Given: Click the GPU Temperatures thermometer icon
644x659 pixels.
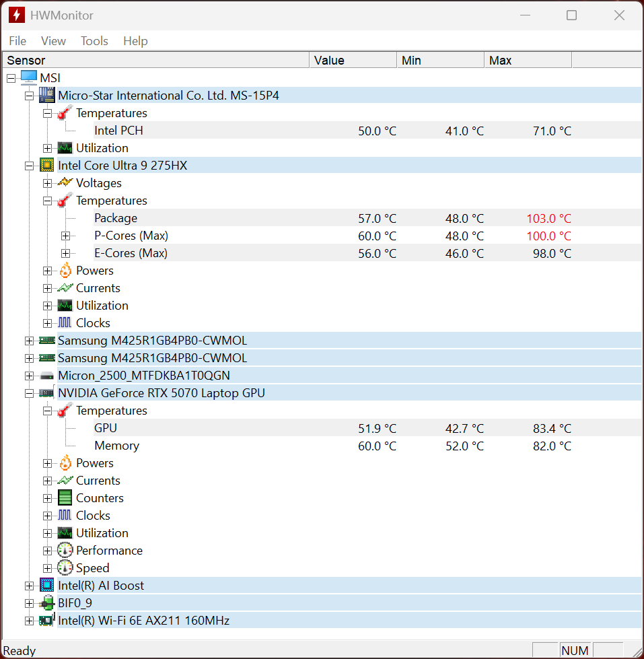Looking at the screenshot, I should click(65, 410).
